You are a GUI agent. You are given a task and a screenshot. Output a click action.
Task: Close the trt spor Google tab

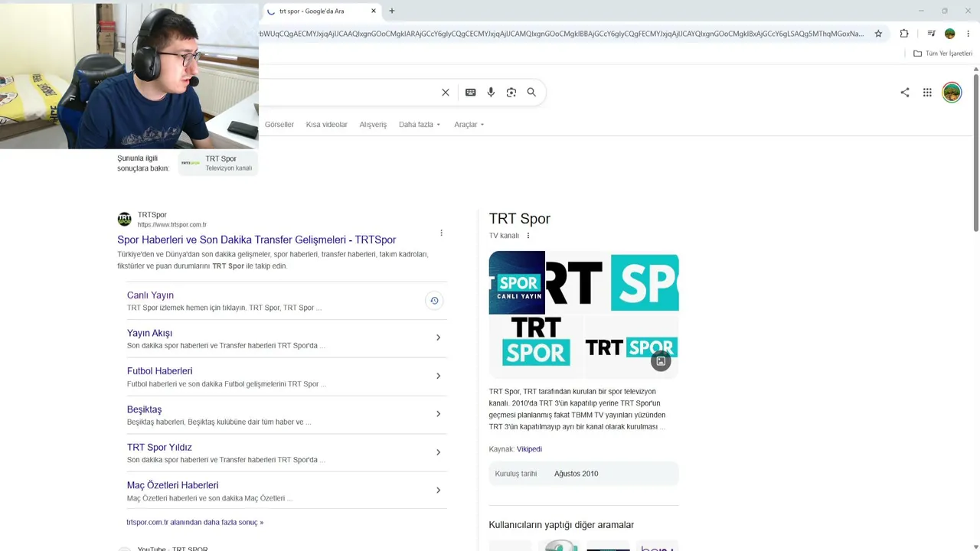point(374,11)
